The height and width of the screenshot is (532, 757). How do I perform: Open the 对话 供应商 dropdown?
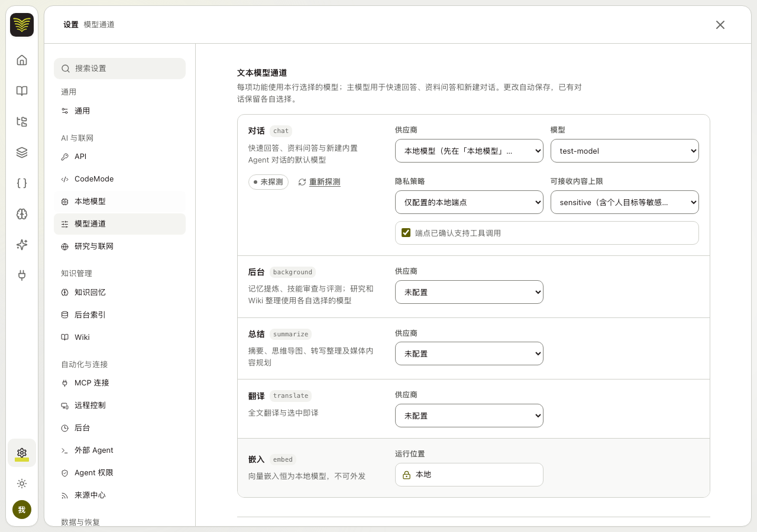pyautogui.click(x=469, y=151)
